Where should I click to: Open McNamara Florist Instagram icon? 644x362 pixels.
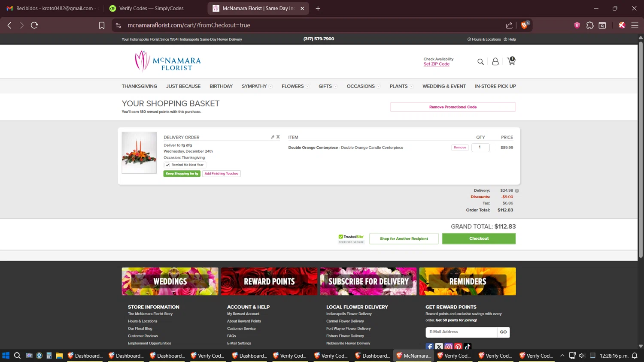[449, 347]
